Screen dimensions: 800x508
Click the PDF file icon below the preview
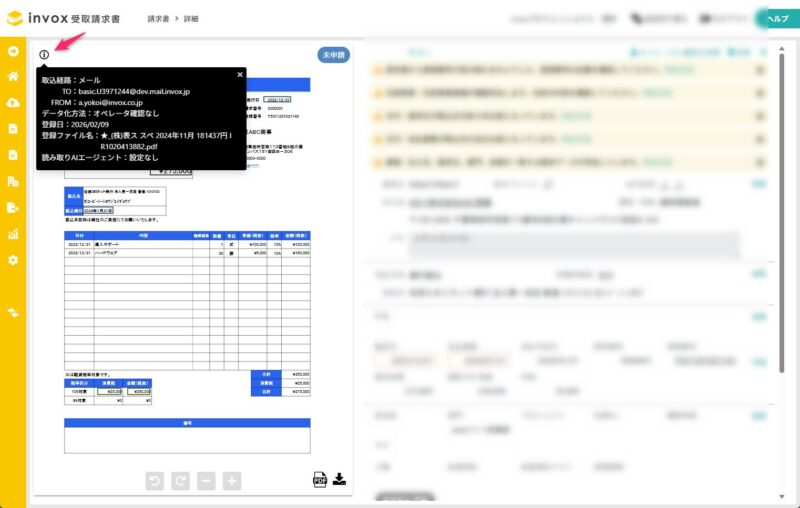(320, 479)
